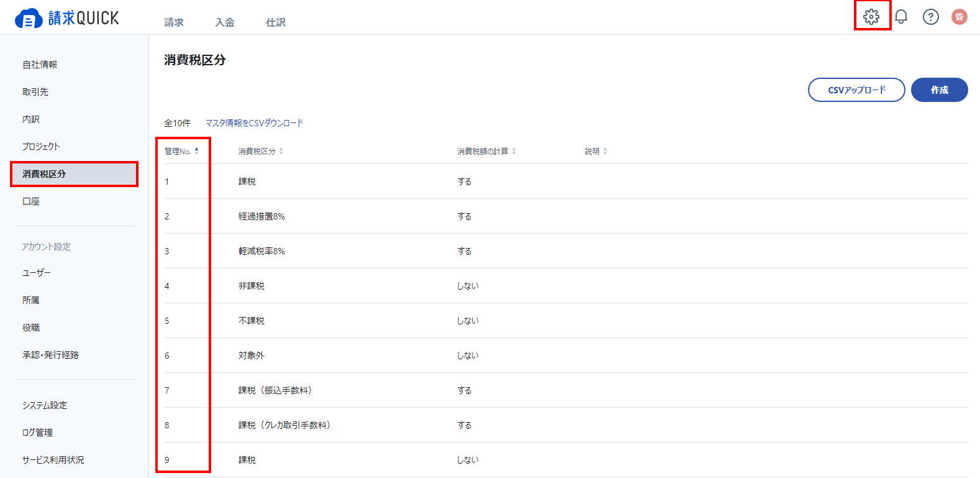This screenshot has height=478, width=980.
Task: Click しない value in 対象外 row
Action: (x=468, y=356)
